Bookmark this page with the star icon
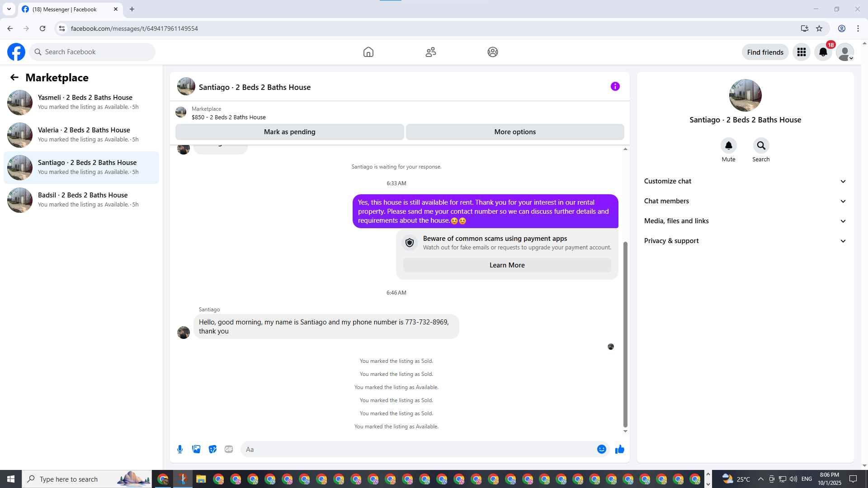 819,28
